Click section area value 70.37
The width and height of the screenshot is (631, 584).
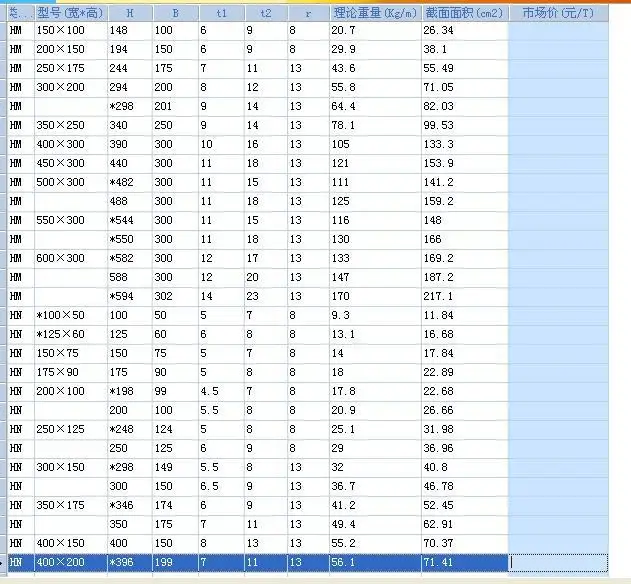pos(438,543)
